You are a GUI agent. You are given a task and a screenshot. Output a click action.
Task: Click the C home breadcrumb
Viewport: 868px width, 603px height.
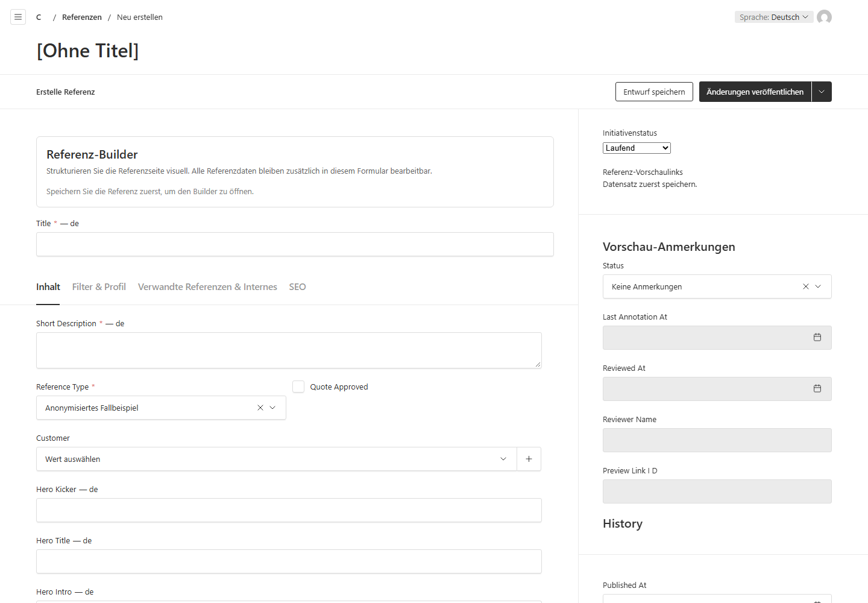click(39, 17)
